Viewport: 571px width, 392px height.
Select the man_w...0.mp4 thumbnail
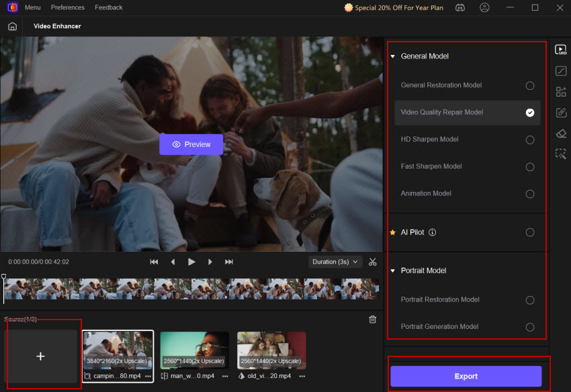(194, 350)
